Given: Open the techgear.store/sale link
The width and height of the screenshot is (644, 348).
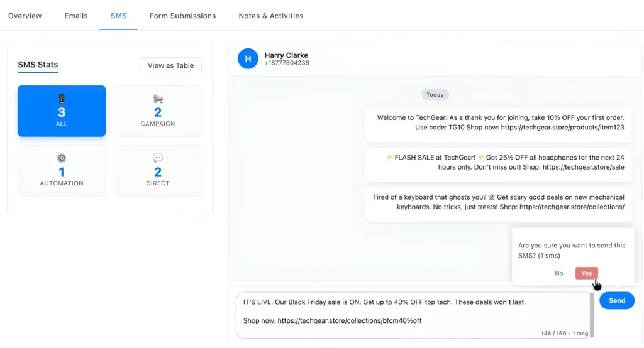Looking at the screenshot, I should point(583,167).
